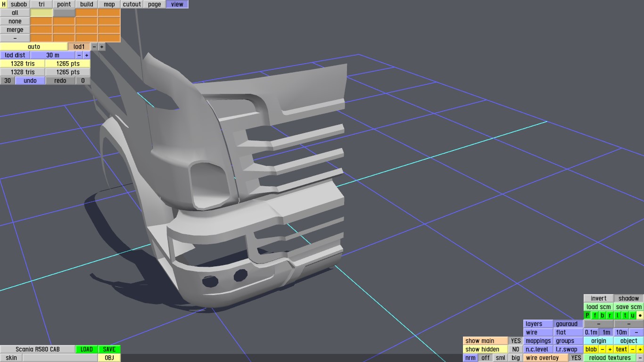Viewport: 644px width, 362px height.
Task: Set the grid size to 0.1m
Action: [x=591, y=332]
